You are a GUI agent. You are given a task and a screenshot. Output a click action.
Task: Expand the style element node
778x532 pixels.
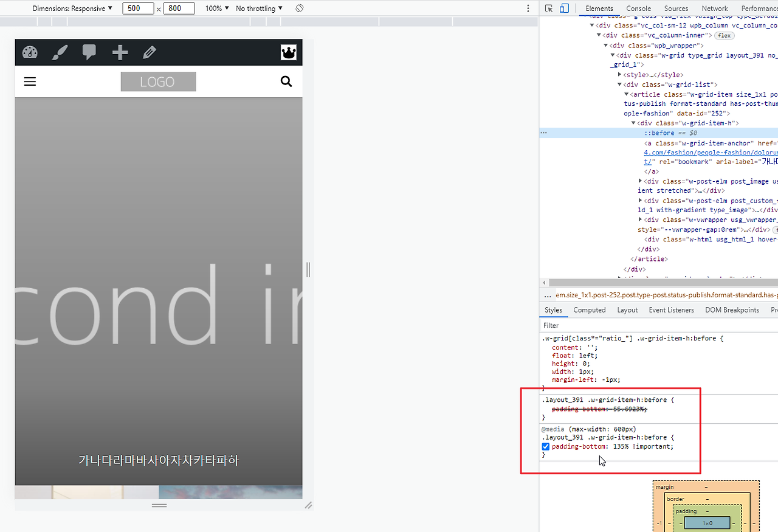tap(619, 75)
